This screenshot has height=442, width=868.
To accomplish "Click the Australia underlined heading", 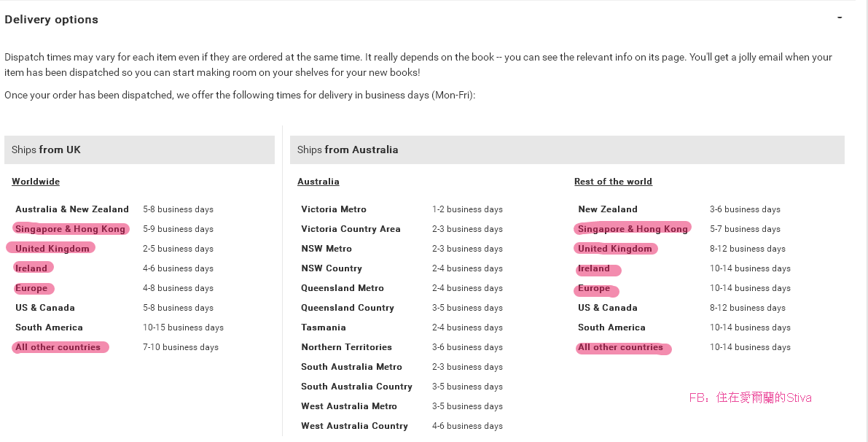I will point(318,182).
